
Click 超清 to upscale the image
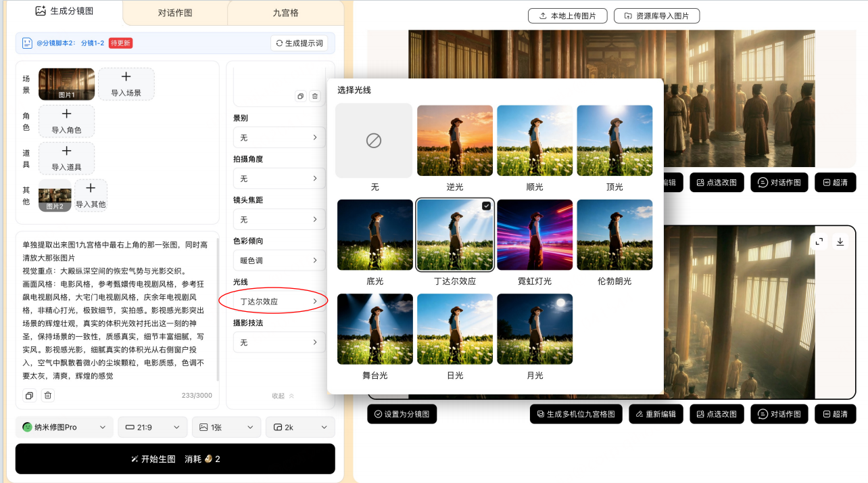coord(835,413)
